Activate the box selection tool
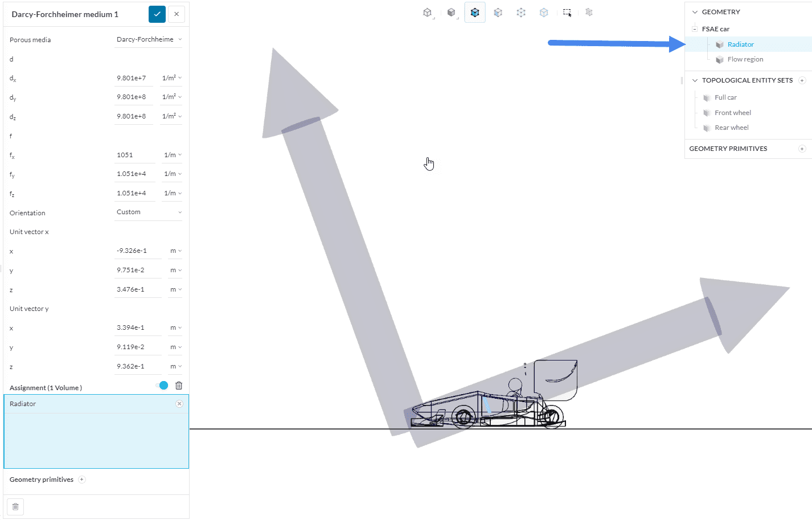 coord(567,13)
